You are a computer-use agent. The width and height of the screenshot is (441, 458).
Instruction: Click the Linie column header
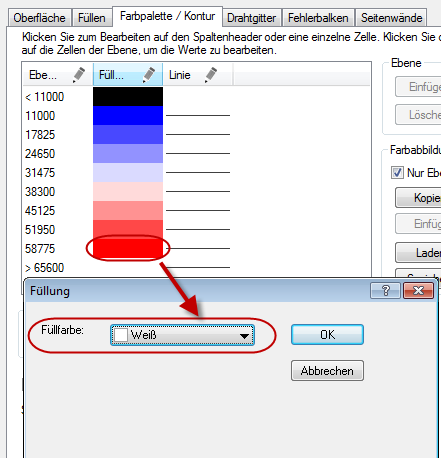(198, 75)
